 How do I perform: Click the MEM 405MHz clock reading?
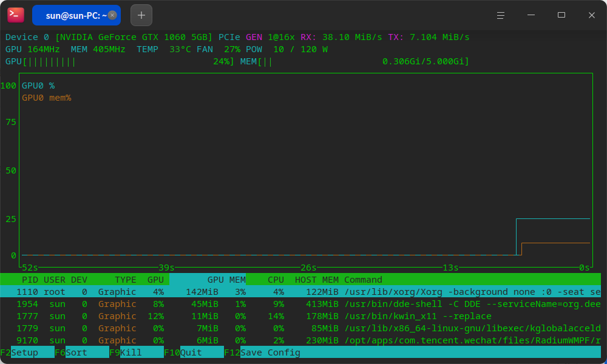point(98,49)
